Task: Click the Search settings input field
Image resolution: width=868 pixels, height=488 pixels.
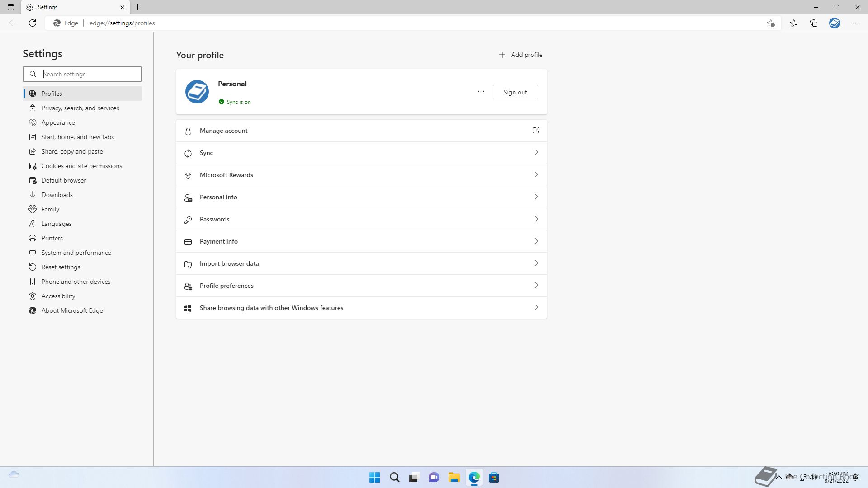Action: (82, 74)
